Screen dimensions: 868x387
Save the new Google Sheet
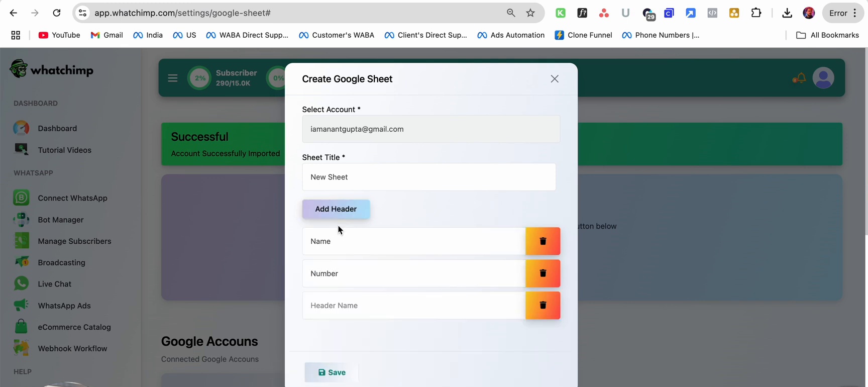point(332,372)
